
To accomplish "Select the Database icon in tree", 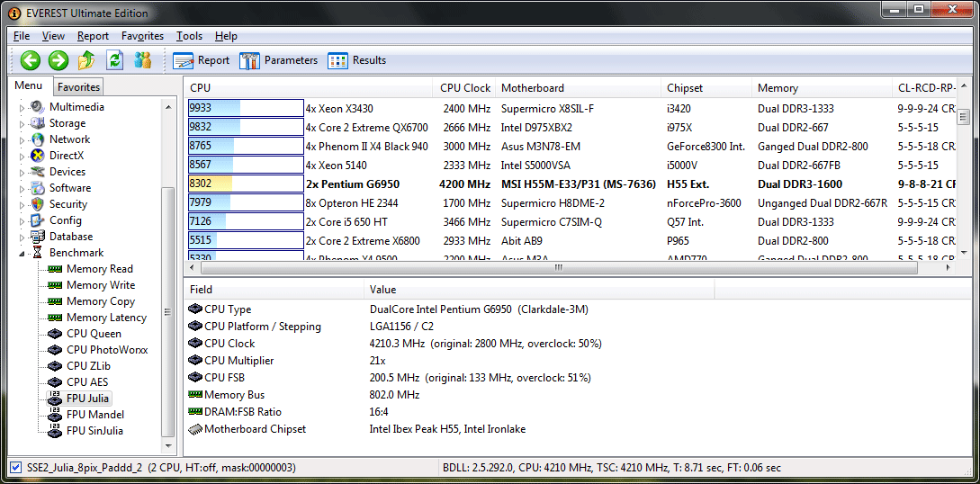I will coord(38,237).
